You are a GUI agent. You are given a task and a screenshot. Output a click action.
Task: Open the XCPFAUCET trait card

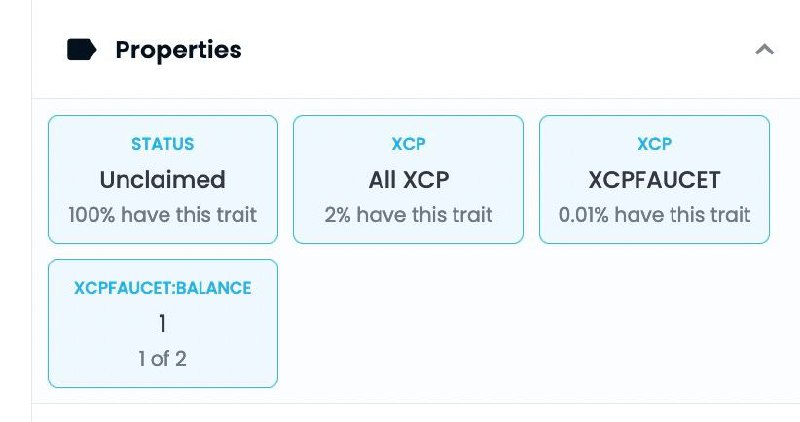point(654,180)
